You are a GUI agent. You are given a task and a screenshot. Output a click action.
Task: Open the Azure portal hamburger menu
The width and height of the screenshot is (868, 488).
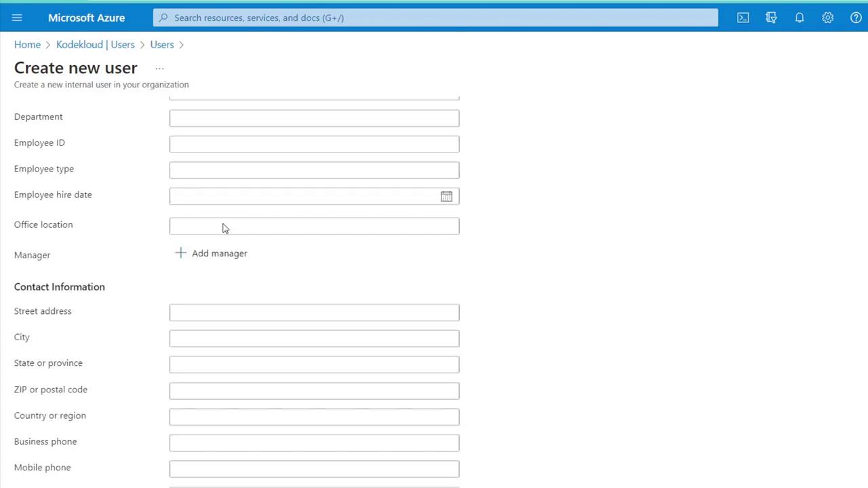pos(17,18)
